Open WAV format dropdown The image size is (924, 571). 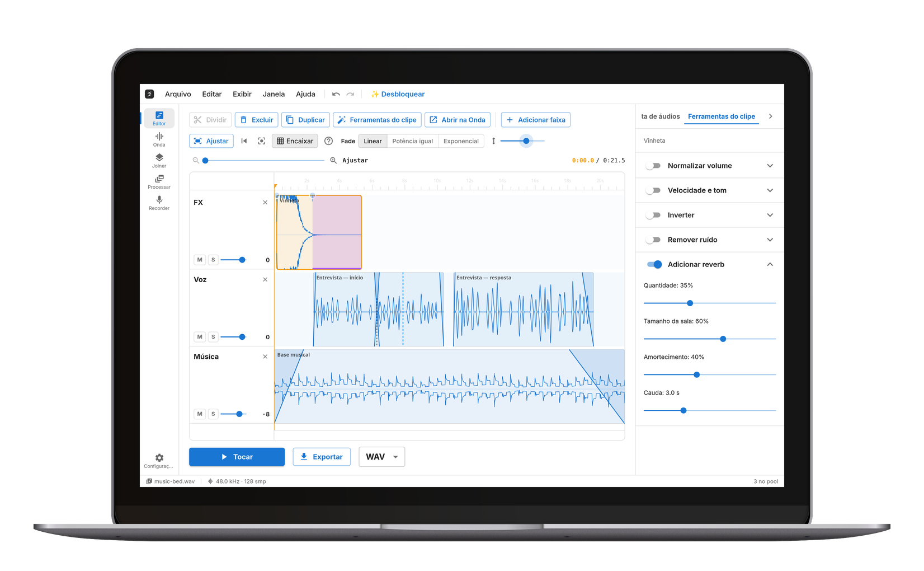point(382,457)
